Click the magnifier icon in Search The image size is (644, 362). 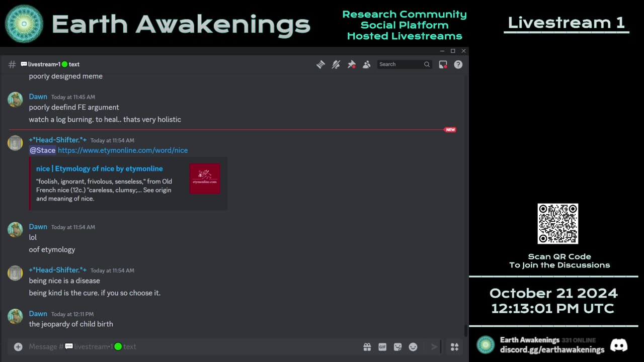tap(427, 64)
